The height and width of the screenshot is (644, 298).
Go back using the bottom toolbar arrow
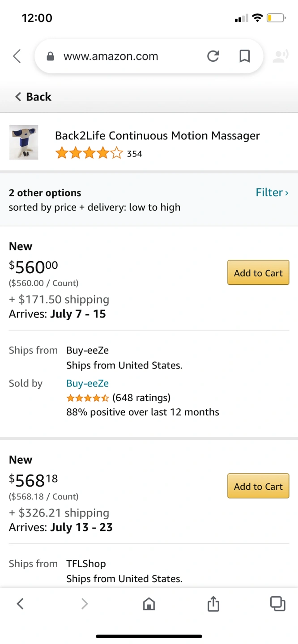20,604
